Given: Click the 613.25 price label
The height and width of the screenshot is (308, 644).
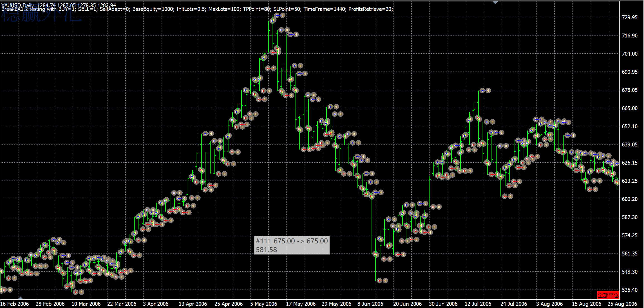Looking at the screenshot, I should (x=630, y=181).
